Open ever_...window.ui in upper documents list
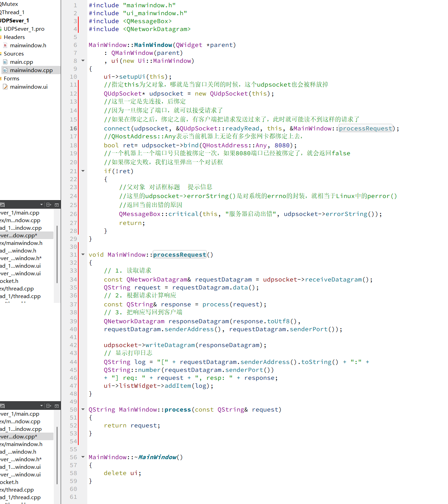The height and width of the screenshot is (504, 448). tap(20, 274)
